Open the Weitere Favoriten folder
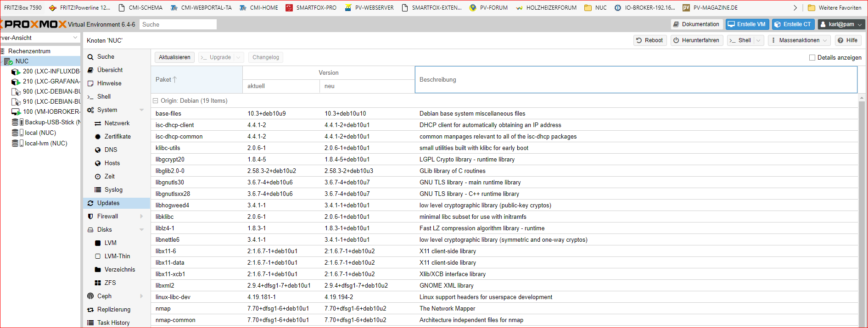 pyautogui.click(x=834, y=8)
